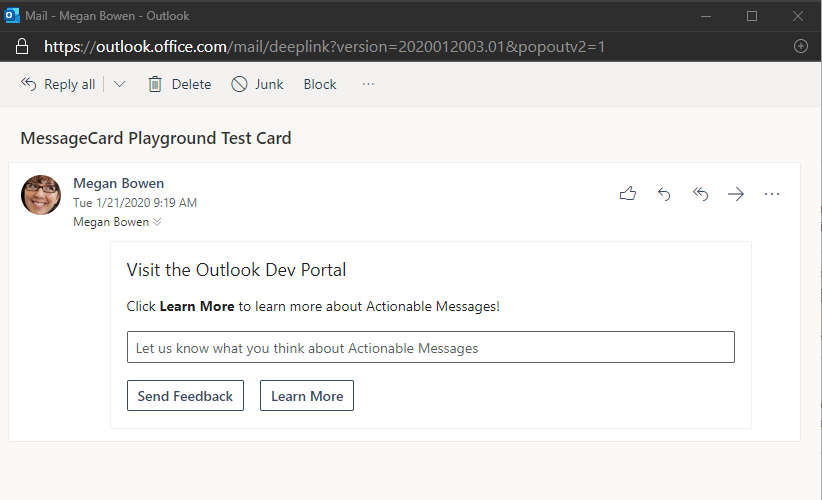
Task: Mark the message as Junk
Action: [257, 84]
